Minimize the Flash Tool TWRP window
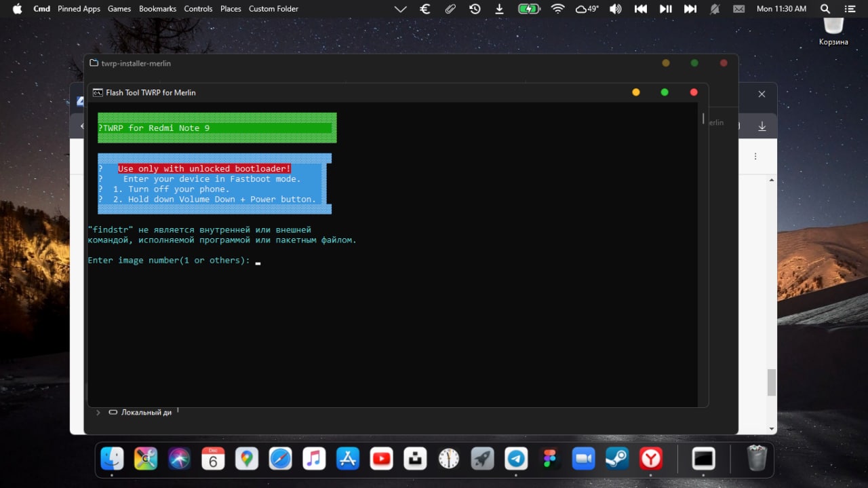 635,92
